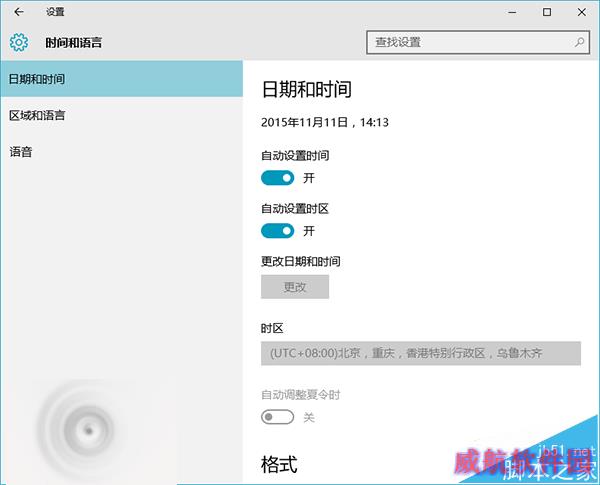The image size is (600, 485).
Task: Open the 时区 UTC+08:00 dropdown
Action: click(x=421, y=353)
